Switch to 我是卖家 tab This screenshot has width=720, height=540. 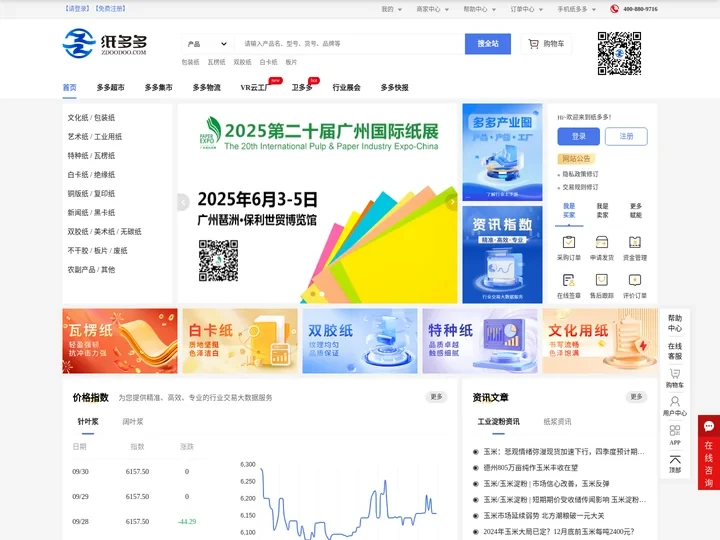[x=602, y=211]
